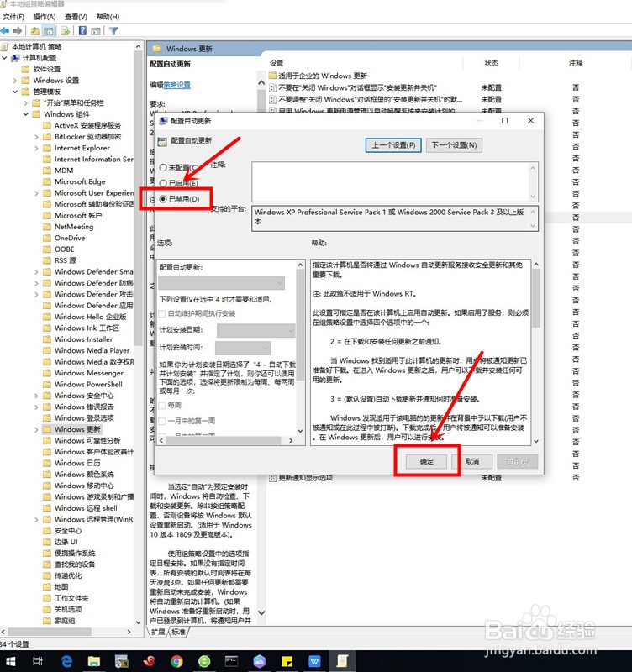Tick the 一月中的第一周 checkbox
Image resolution: width=632 pixels, height=672 pixels.
[162, 421]
